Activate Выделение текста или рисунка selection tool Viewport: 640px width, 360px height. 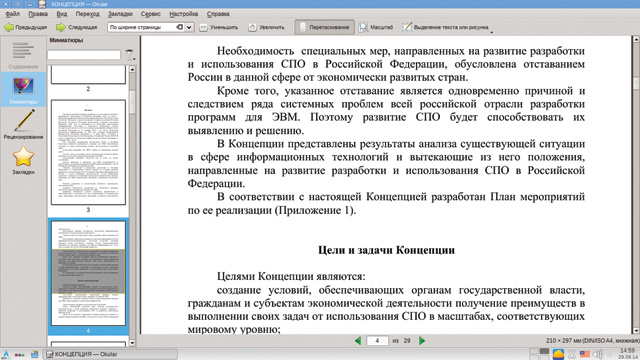(445, 27)
